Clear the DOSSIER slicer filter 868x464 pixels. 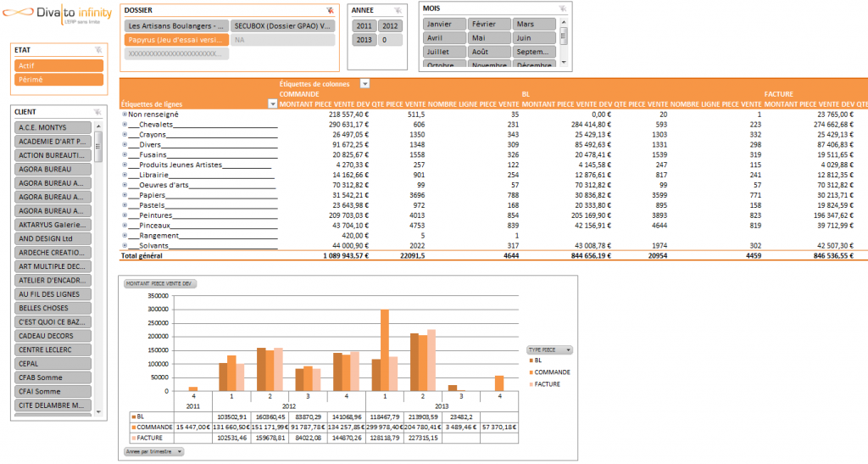(x=330, y=10)
